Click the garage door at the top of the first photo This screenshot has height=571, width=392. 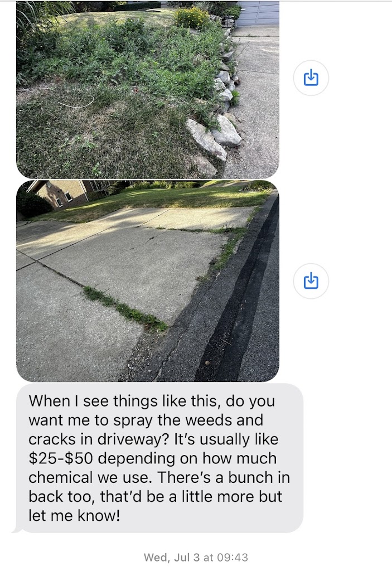(x=257, y=13)
